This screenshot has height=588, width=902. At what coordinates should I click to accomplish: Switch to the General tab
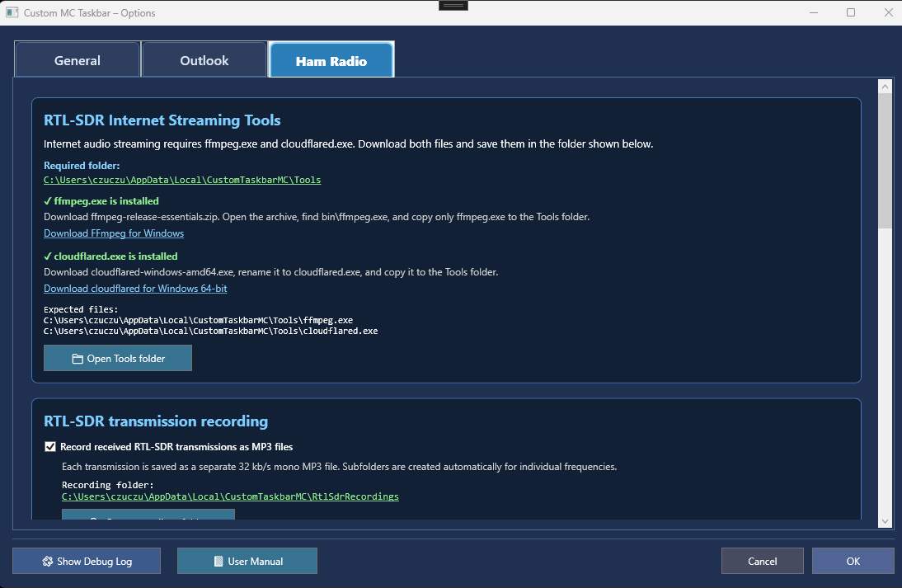click(x=77, y=60)
